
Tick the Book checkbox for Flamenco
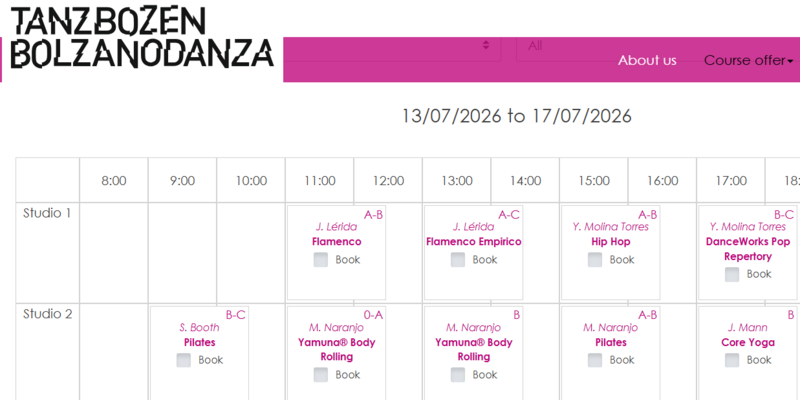tap(321, 260)
